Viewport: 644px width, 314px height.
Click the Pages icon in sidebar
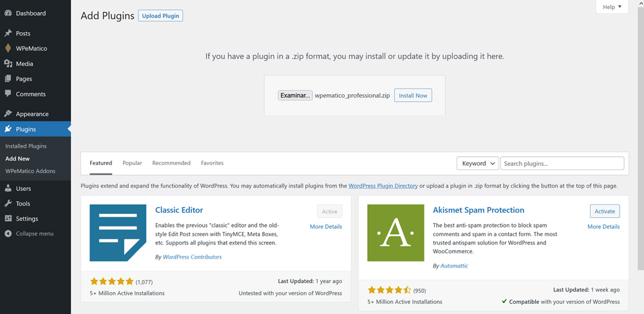8,79
